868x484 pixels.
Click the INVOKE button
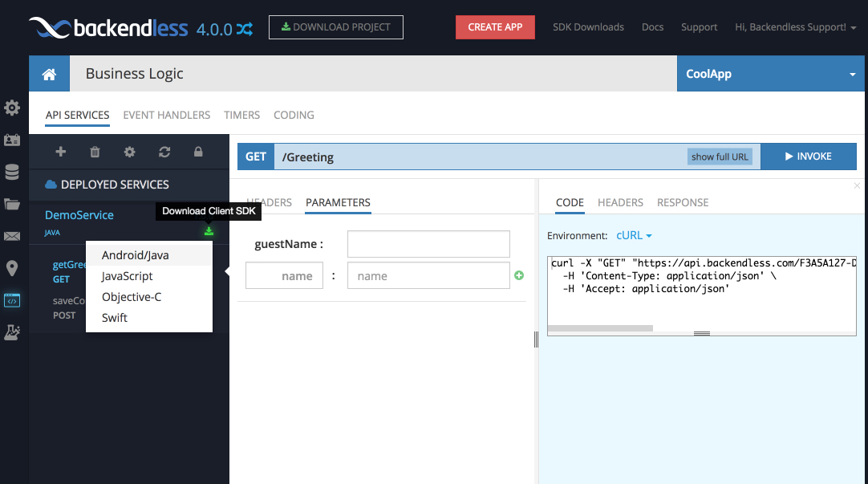(x=808, y=157)
